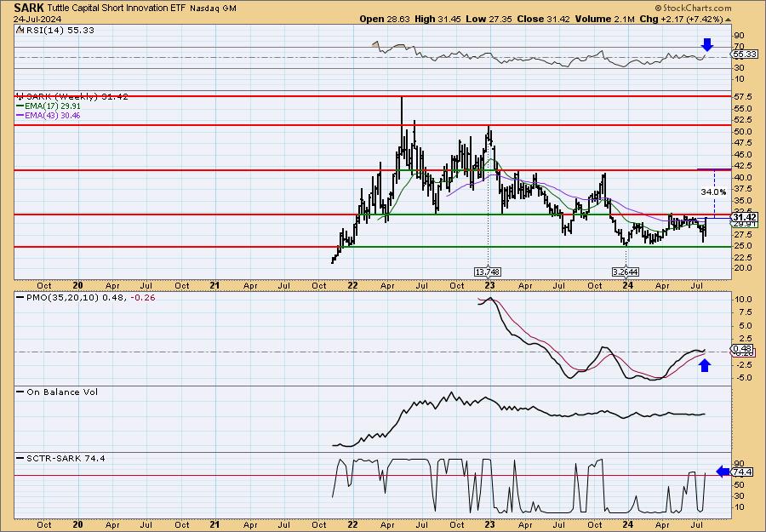Image resolution: width=766 pixels, height=532 pixels.
Task: Click the Tuttle Capital Short Innovation ETF name
Action: [117, 9]
